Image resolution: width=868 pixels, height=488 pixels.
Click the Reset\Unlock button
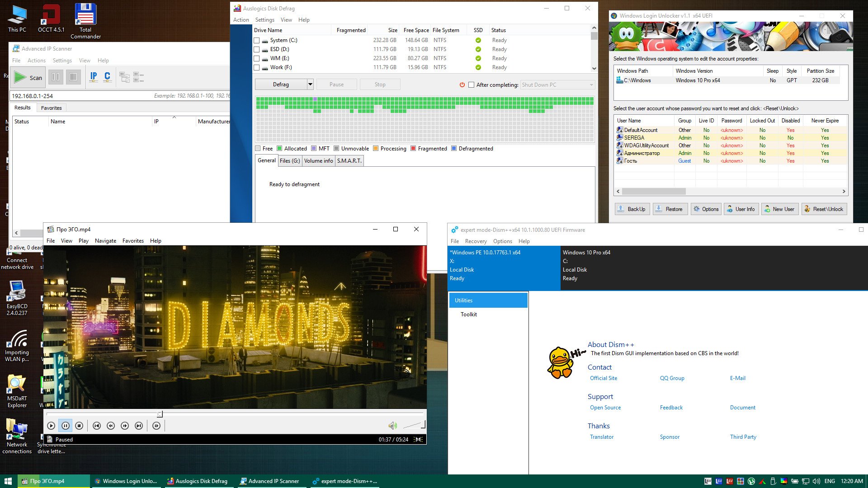[x=824, y=209]
